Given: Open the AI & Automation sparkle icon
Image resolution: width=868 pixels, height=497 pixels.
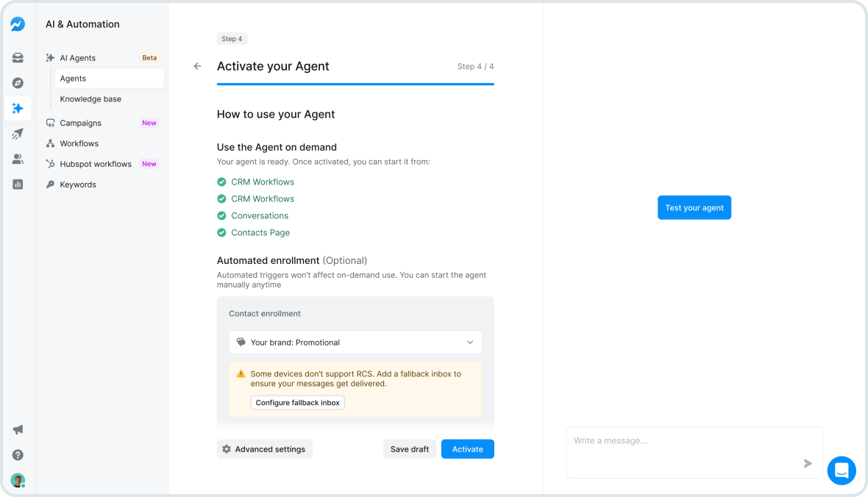Looking at the screenshot, I should pos(18,108).
